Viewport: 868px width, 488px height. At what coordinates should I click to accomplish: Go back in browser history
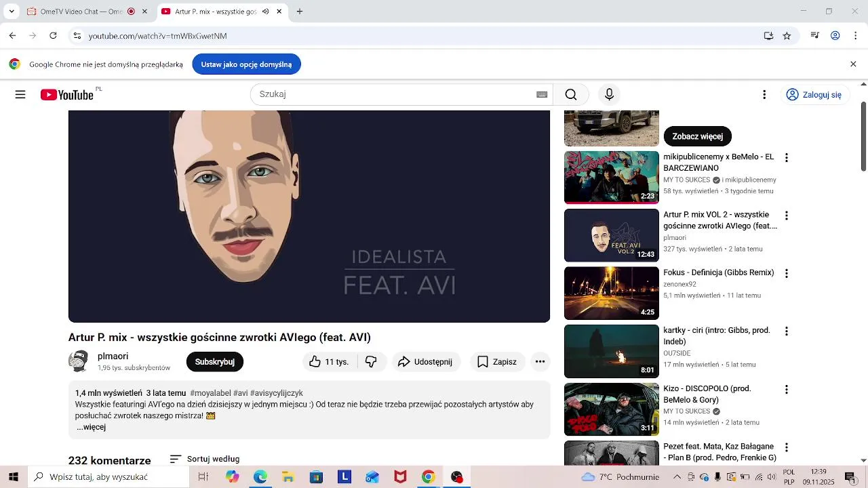[x=12, y=36]
